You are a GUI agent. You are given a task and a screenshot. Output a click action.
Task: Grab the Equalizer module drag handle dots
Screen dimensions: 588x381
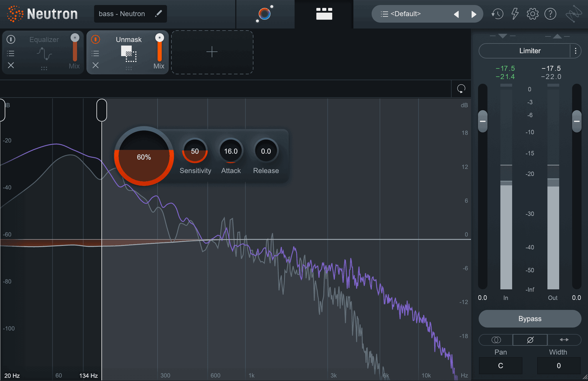coord(44,68)
